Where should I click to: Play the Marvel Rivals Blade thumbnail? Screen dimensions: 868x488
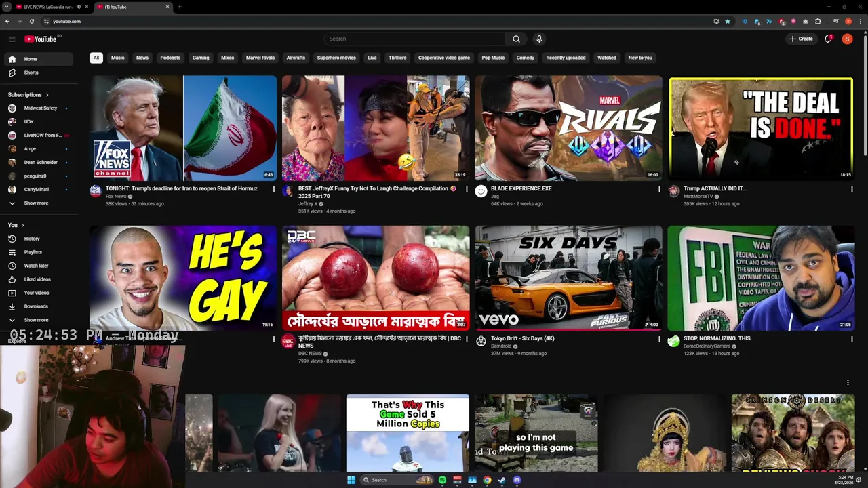[568, 128]
